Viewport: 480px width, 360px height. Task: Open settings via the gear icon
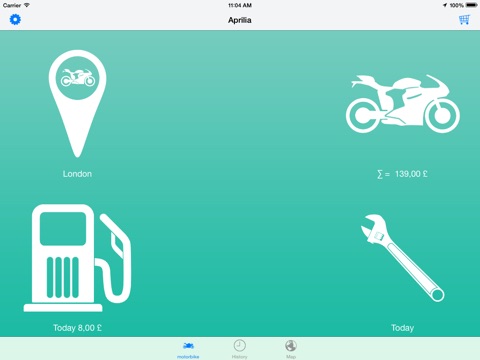15,20
